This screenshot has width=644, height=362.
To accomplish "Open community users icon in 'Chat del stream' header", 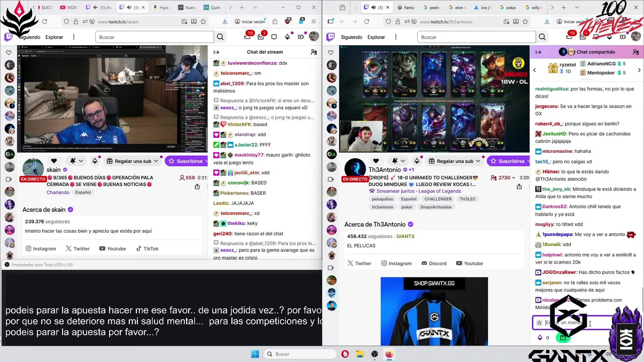I will pos(314,52).
